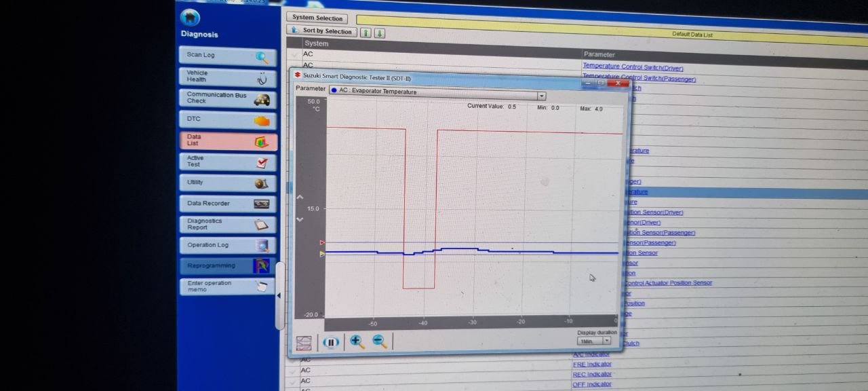Click the Sort by Selection button

[321, 31]
